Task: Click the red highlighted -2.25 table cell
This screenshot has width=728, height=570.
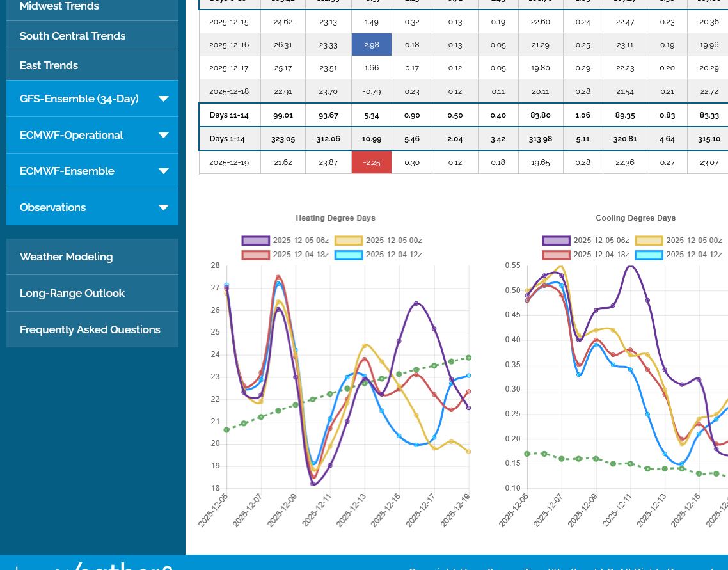Action: point(371,162)
